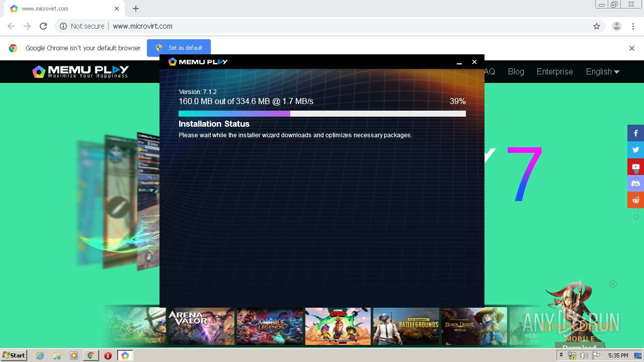Click the Chrome forward button
Screen dimensions: 644x362
point(27,26)
